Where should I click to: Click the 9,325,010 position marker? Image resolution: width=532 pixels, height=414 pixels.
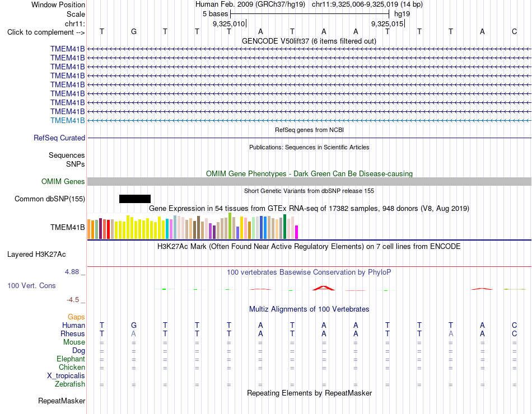point(228,23)
